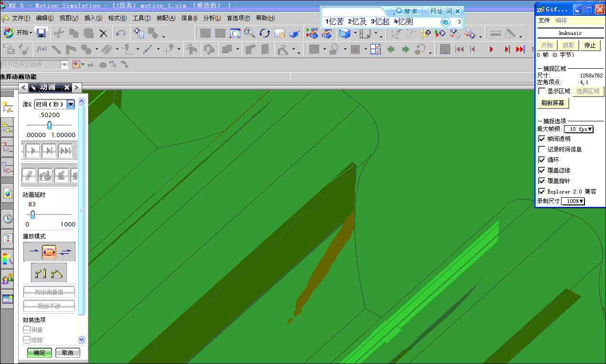Open the Motion Navigator sidebar icon at top
This screenshot has width=606, height=364.
click(7, 107)
